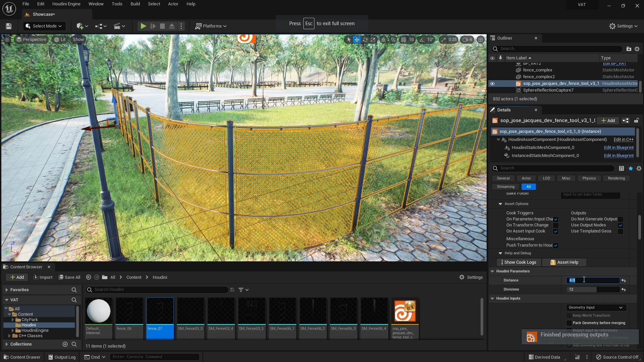644x362 pixels.
Task: Open the Geometry Input dropdown
Action: (x=596, y=307)
